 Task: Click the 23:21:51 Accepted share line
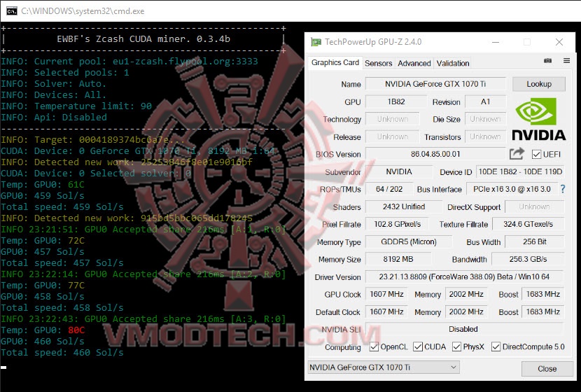[x=143, y=230]
